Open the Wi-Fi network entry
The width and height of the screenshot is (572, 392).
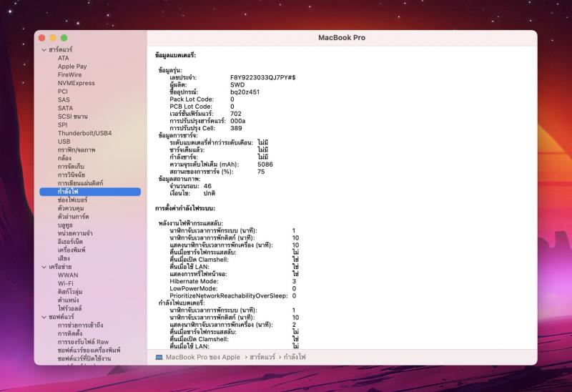click(66, 283)
